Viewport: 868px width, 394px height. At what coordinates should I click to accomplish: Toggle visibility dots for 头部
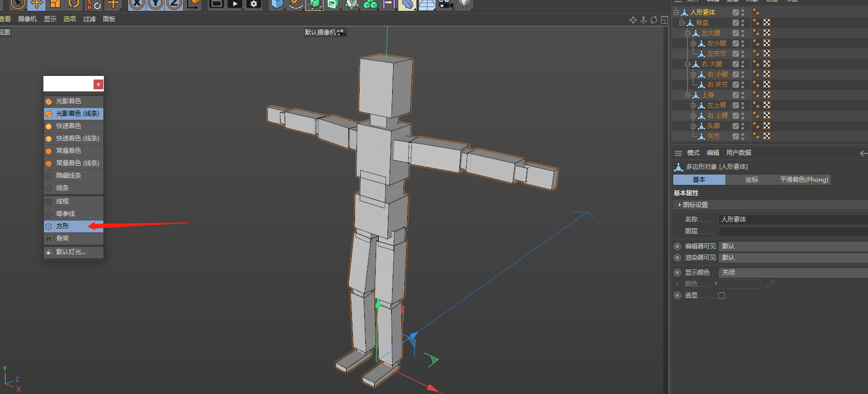743,125
